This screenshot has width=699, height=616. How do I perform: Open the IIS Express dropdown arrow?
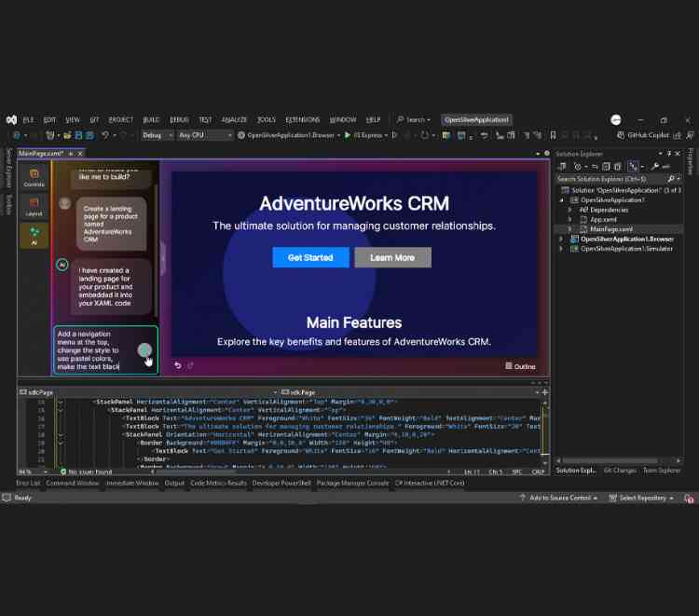(x=386, y=135)
